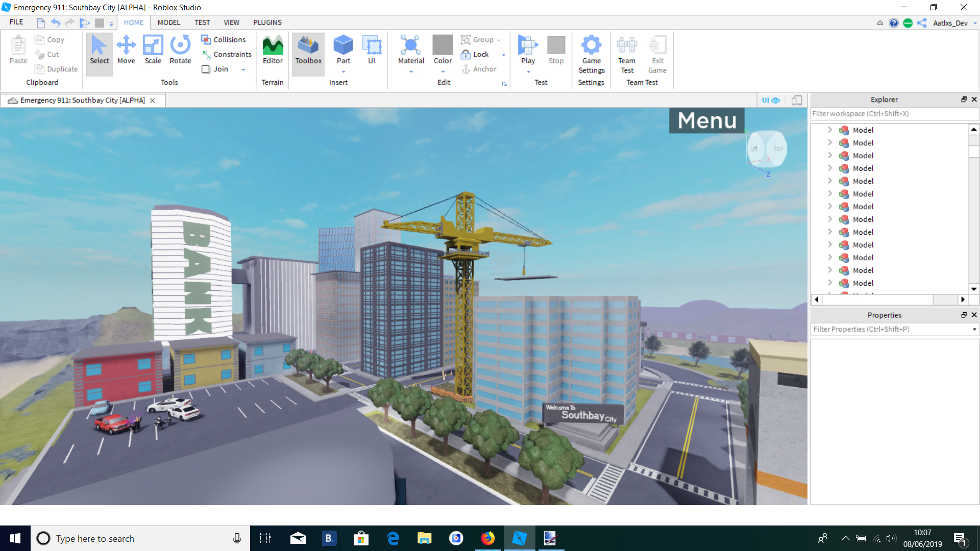Image resolution: width=980 pixels, height=551 pixels.
Task: Anchor the selected object
Action: pos(479,69)
